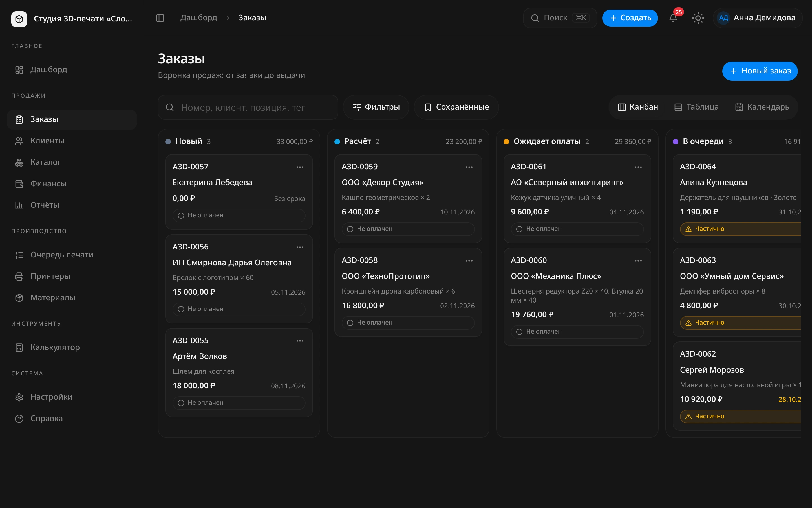
Task: Click the studio logo cube icon
Action: point(19,19)
